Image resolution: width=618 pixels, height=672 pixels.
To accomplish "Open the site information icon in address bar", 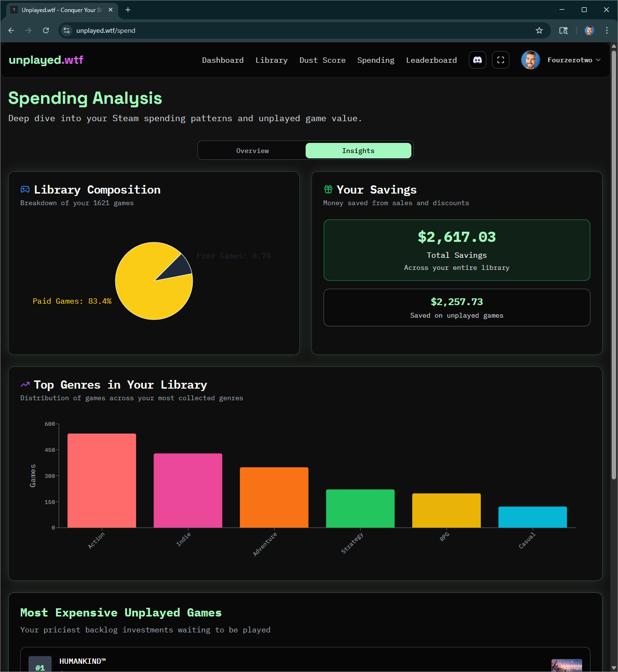I will pyautogui.click(x=67, y=30).
